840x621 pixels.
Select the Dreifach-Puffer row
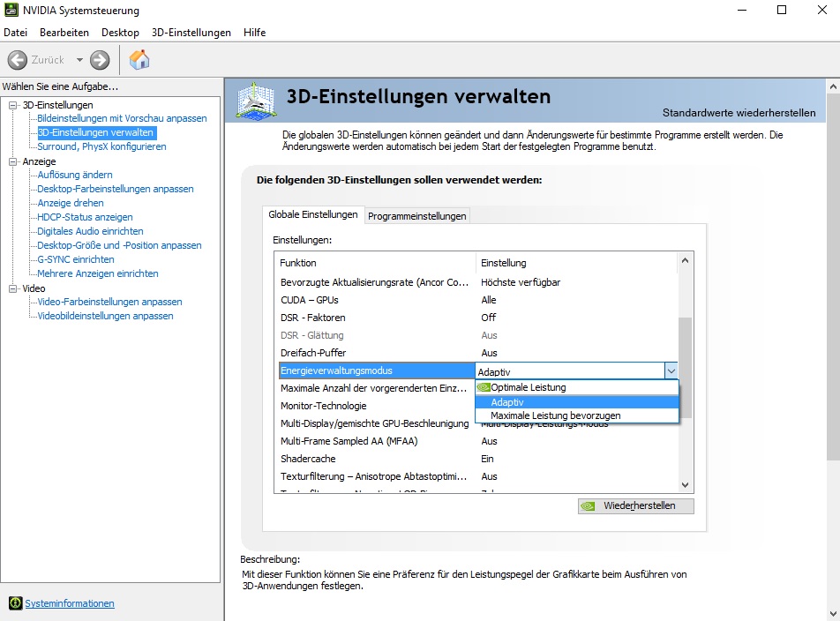[478, 353]
